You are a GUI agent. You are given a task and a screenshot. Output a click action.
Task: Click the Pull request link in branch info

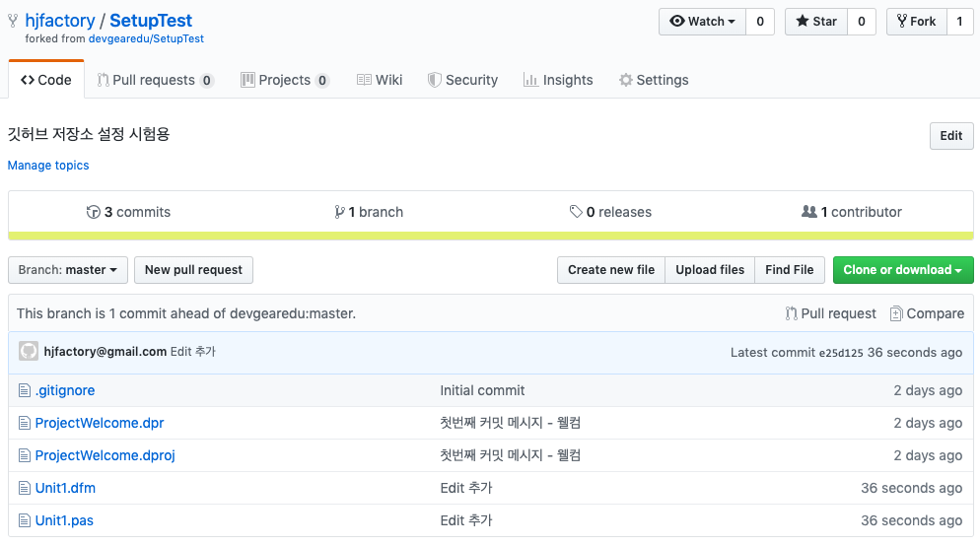click(831, 313)
